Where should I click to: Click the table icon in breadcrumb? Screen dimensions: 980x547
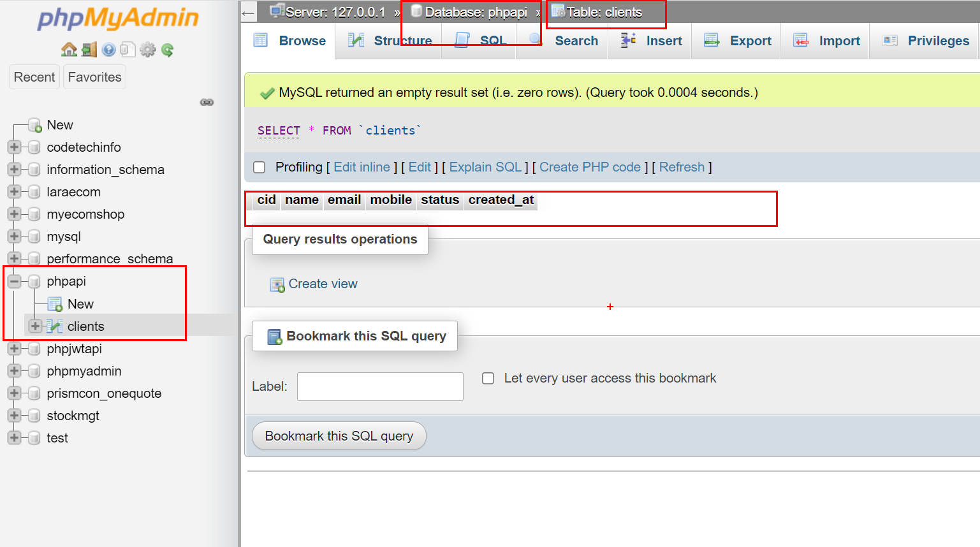558,11
